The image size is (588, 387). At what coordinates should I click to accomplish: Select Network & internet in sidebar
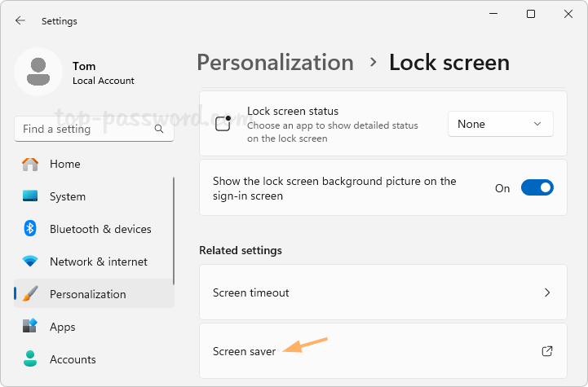point(98,262)
